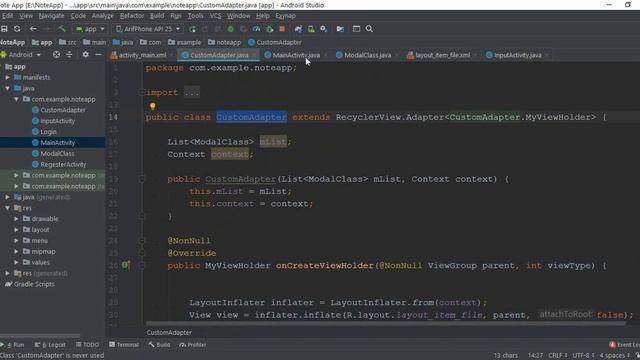The image size is (640, 360).
Task: Expand the manifests folder
Action: pyautogui.click(x=7, y=77)
